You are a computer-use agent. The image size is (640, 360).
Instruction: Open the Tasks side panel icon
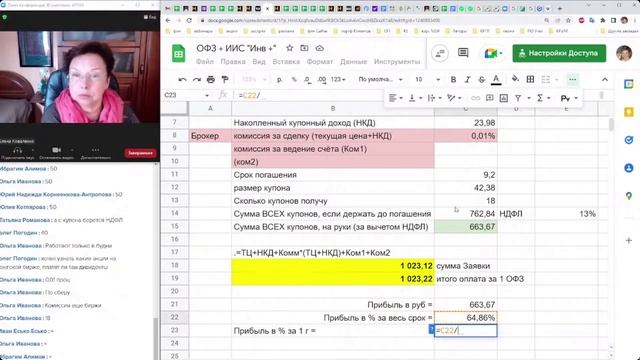tap(629, 140)
